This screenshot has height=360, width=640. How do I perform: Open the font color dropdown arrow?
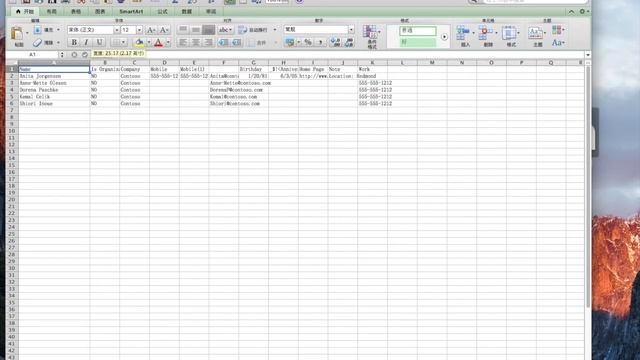pos(168,42)
